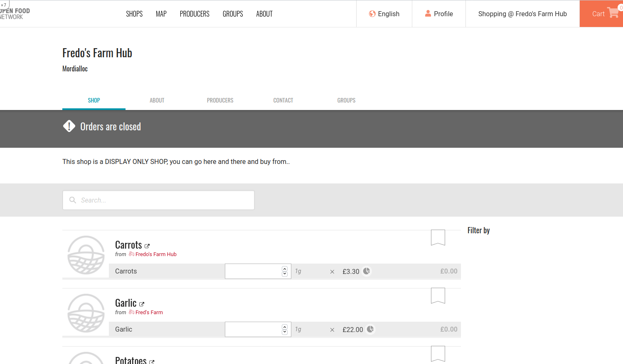623x364 pixels.
Task: Click the Filter by heading
Action: 478,230
